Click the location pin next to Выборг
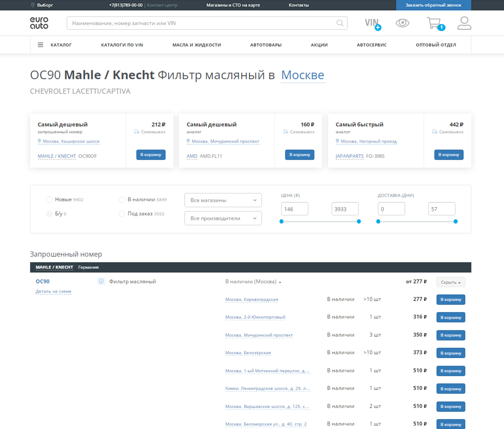This screenshot has width=504, height=429. 33,5
